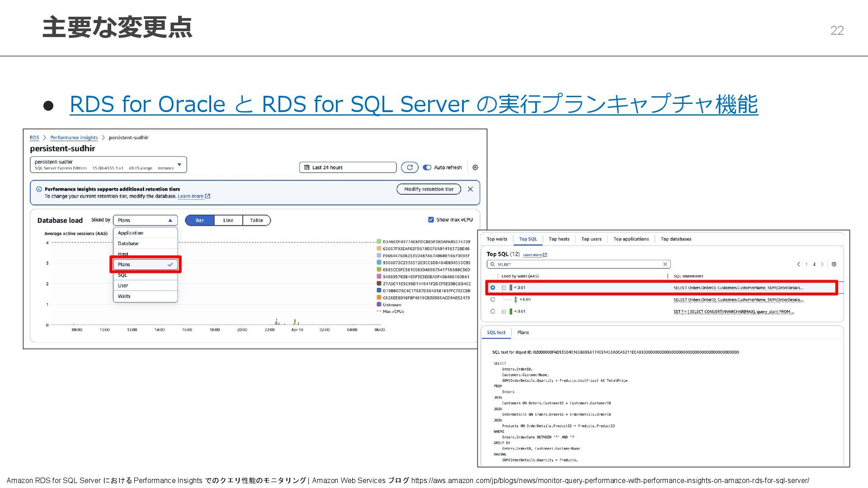Image resolution: width=868 pixels, height=488 pixels.
Task: Switch to the Top hosts tab
Action: tap(559, 239)
